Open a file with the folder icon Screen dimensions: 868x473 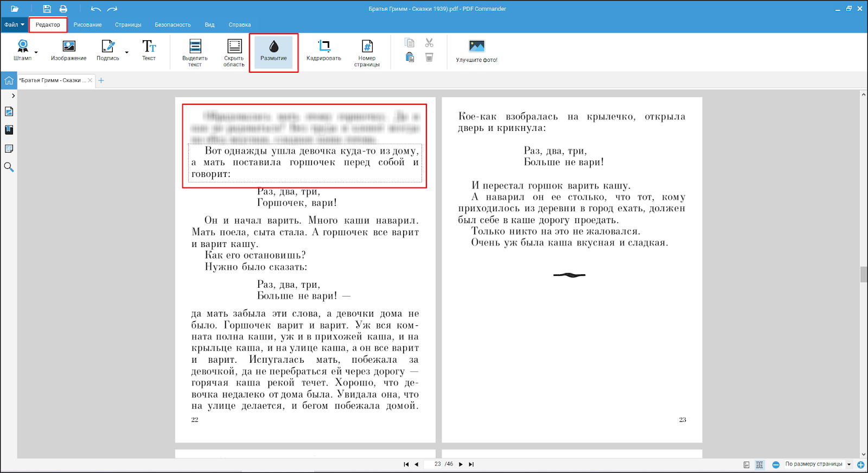(15, 9)
